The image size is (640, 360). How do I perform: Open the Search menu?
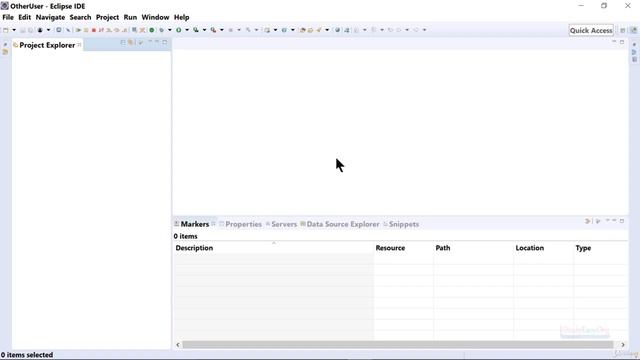pyautogui.click(x=80, y=17)
